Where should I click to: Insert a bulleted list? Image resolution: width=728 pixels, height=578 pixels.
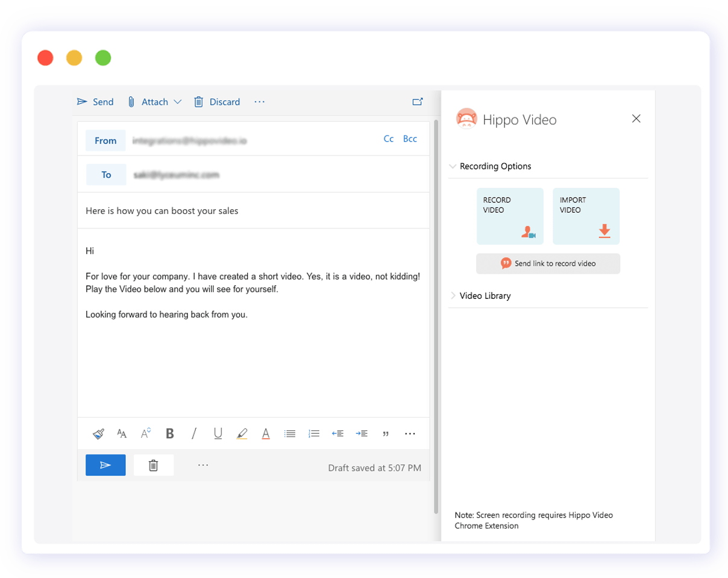[x=289, y=433]
